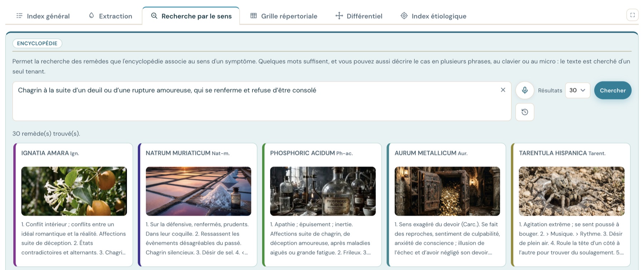Click the IGNATIA AMARA card title
Screen dimensions: 644x270
coord(45,153)
